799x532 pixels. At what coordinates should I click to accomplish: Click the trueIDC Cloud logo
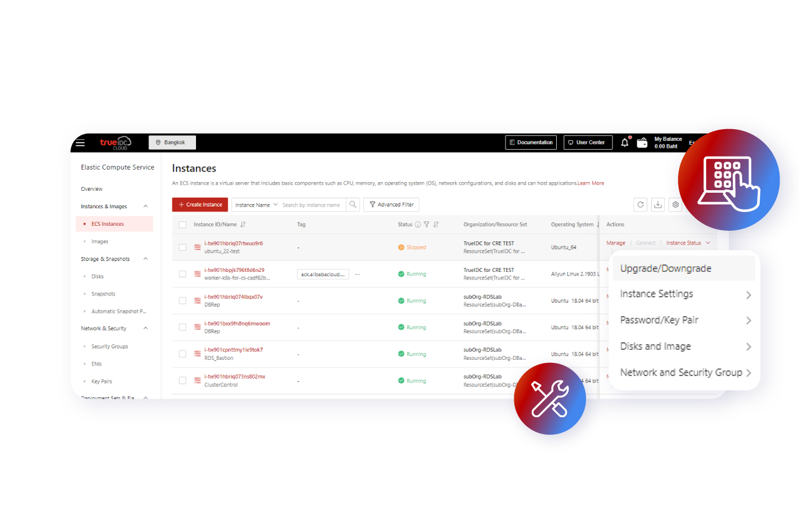(x=116, y=142)
